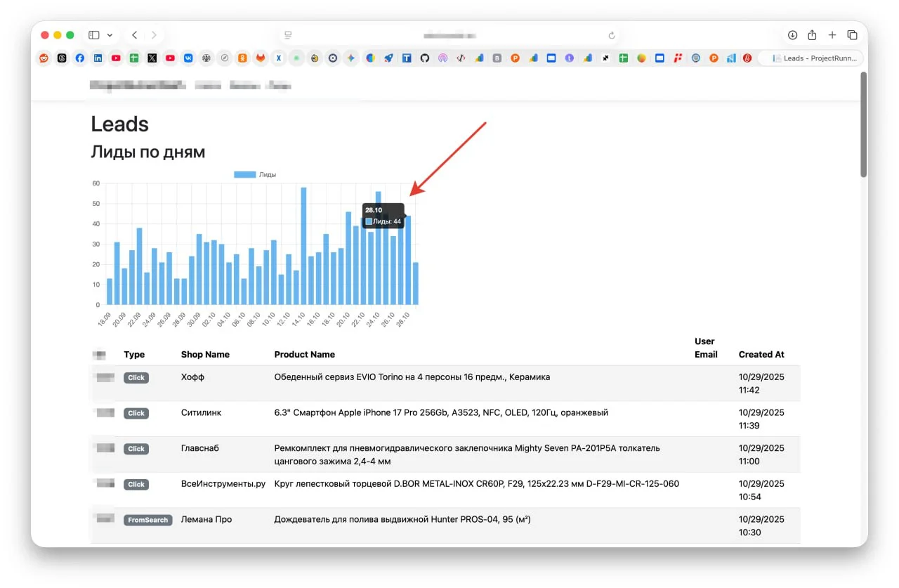Reload the page from address bar

[611, 35]
